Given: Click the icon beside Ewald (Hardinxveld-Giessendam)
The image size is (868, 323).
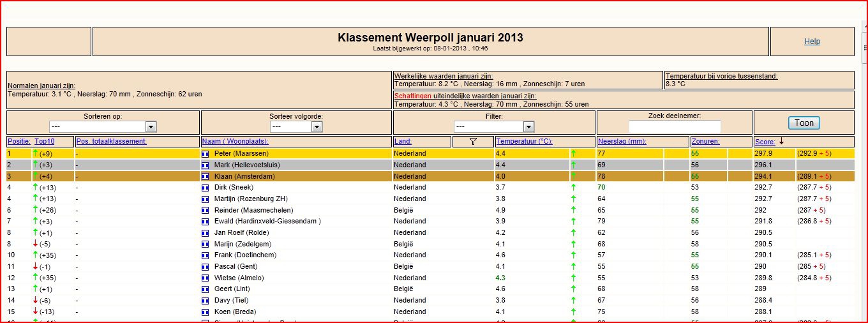Looking at the screenshot, I should [x=206, y=222].
